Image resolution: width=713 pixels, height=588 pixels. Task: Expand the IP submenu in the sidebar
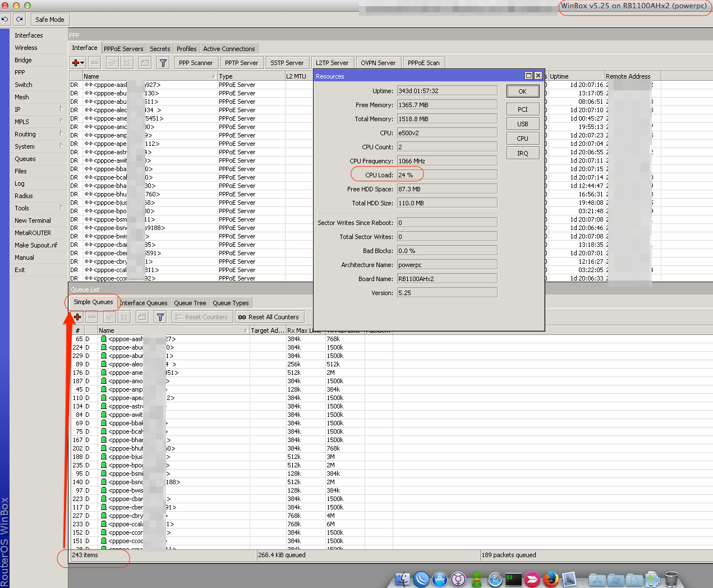tap(61, 108)
